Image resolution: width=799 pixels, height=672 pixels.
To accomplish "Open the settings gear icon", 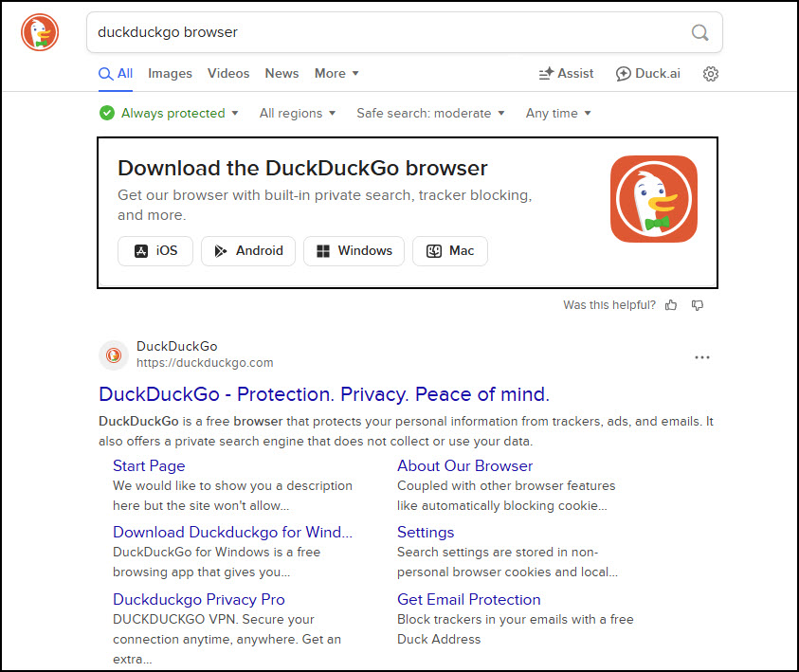I will [711, 74].
